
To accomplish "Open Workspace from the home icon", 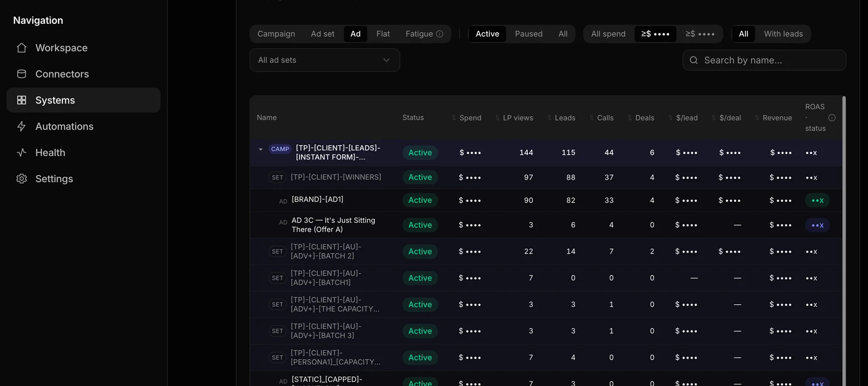I will click(x=22, y=48).
